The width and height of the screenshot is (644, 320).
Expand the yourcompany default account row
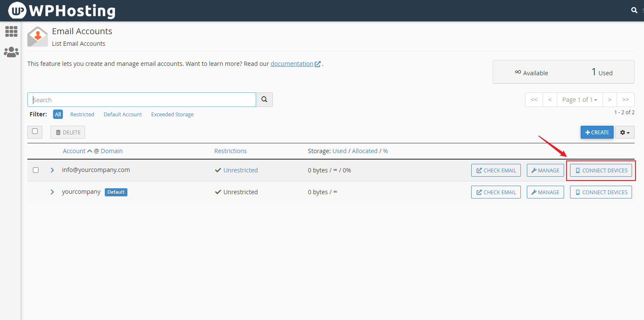tap(52, 192)
